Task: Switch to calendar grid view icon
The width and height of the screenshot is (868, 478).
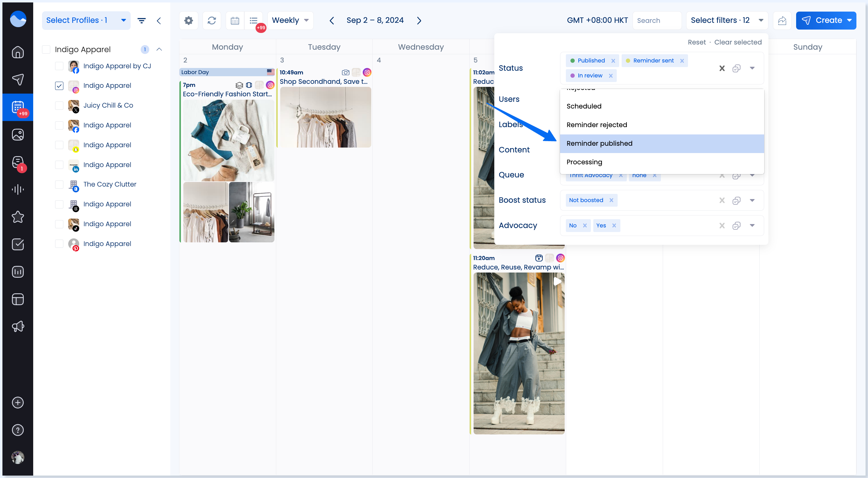Action: tap(235, 21)
